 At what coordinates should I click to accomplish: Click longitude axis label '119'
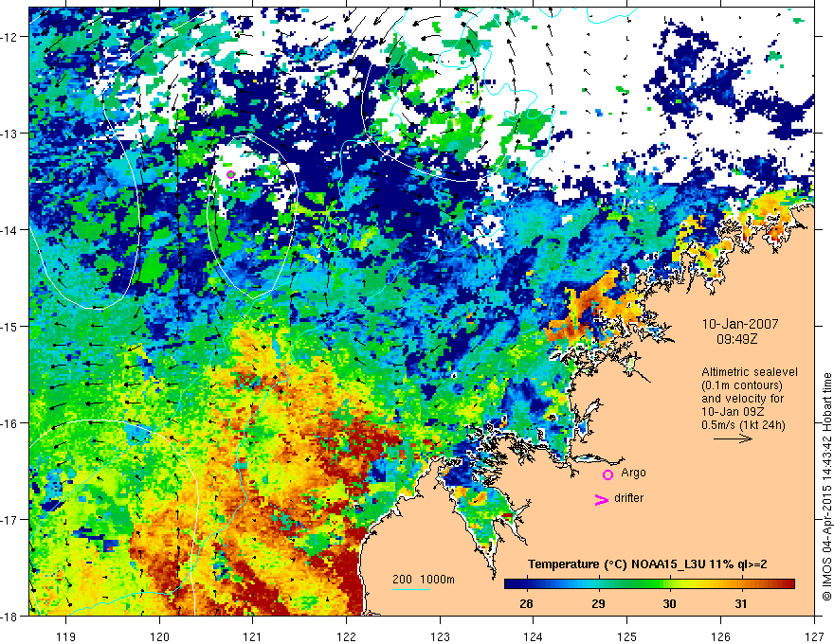pos(66,636)
